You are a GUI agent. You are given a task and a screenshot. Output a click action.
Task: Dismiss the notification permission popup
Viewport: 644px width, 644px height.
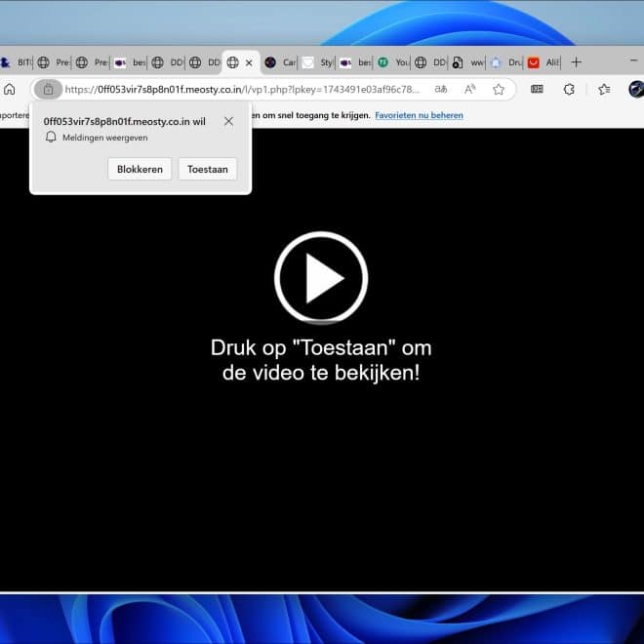228,121
